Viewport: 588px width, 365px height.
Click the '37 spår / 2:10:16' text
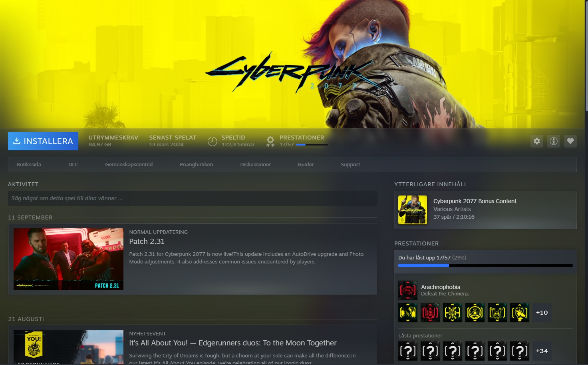pos(454,217)
